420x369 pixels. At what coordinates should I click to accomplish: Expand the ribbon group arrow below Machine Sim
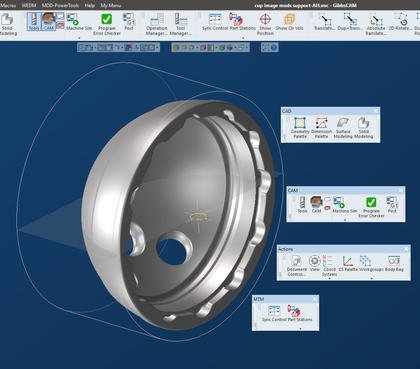[x=79, y=38]
